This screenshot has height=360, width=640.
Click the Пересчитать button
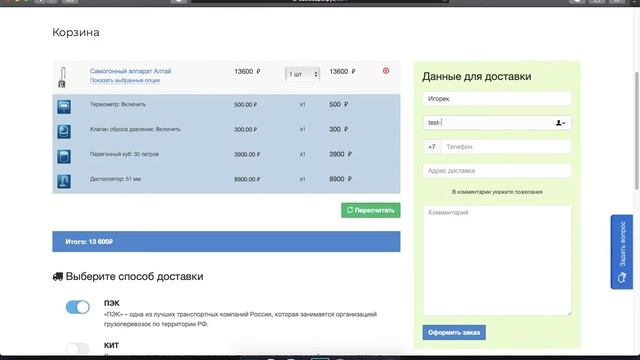point(371,210)
